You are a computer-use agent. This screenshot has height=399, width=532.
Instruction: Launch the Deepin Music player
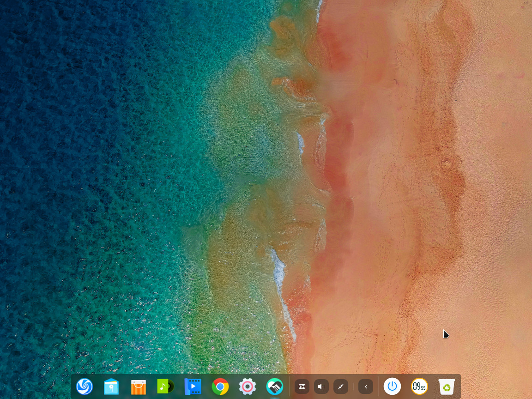point(165,387)
